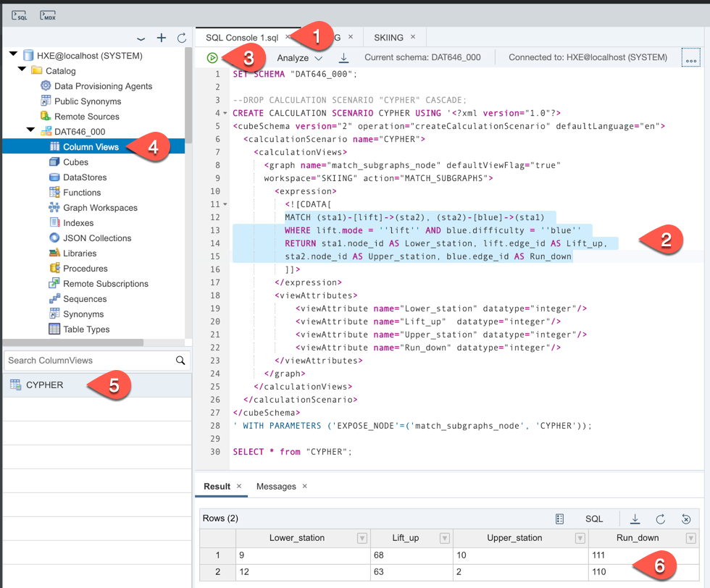Click the Graph Workspaces icon
Screen dimensions: 710x588
click(x=54, y=207)
